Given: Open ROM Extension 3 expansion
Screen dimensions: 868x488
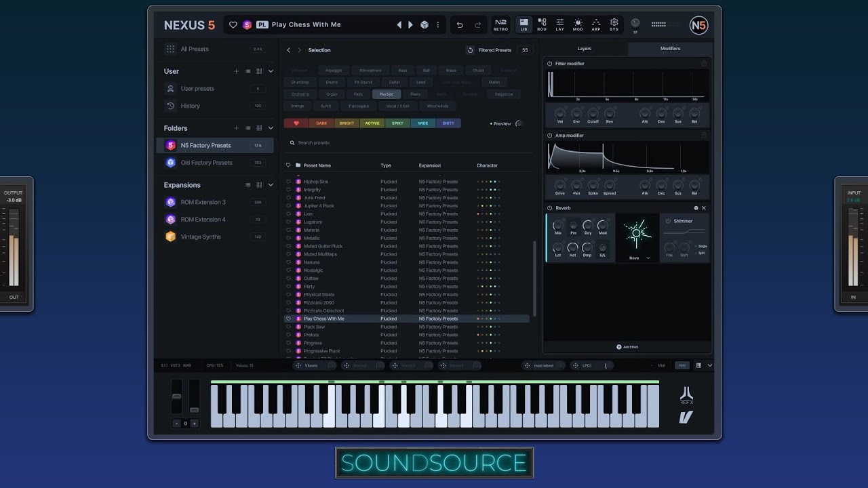Looking at the screenshot, I should pos(216,202).
